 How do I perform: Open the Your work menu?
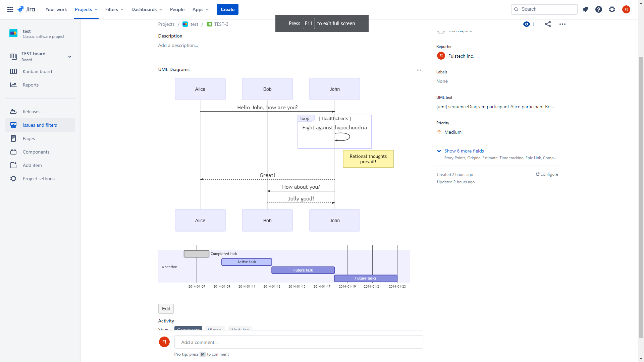(56, 9)
